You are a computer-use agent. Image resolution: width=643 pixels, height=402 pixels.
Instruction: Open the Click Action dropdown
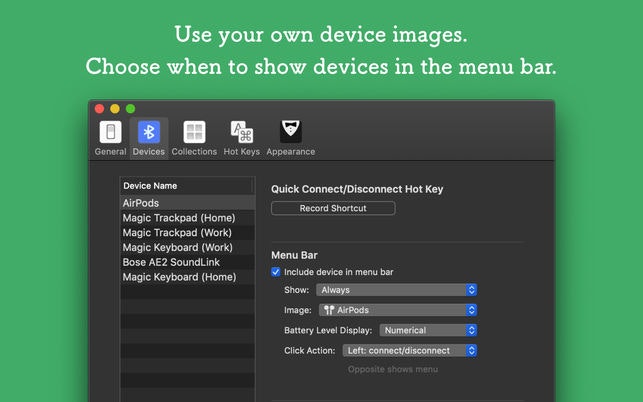pos(410,351)
